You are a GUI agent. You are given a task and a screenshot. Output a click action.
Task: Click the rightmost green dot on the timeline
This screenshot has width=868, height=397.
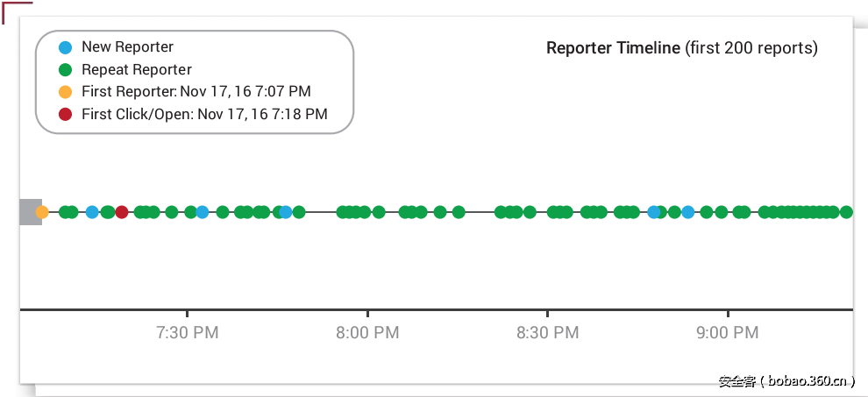tap(846, 212)
